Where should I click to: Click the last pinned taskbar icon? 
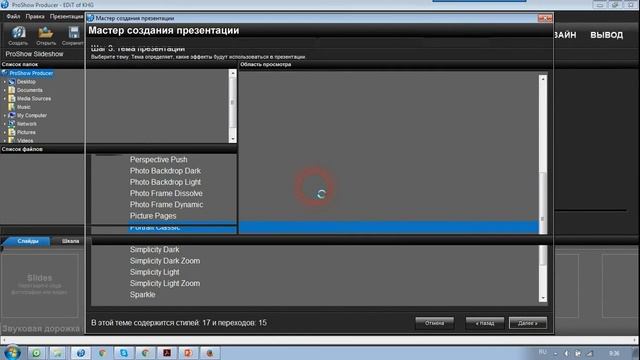tap(210, 353)
